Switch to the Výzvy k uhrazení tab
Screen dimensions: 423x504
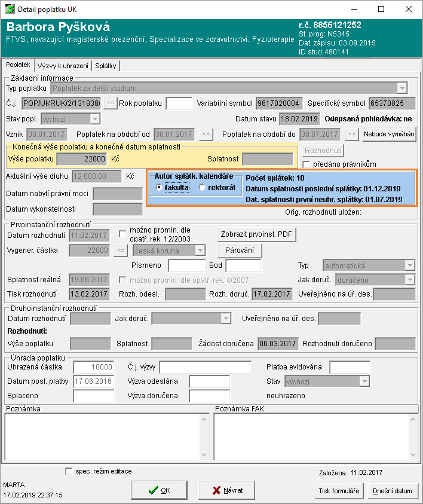pyautogui.click(x=63, y=65)
